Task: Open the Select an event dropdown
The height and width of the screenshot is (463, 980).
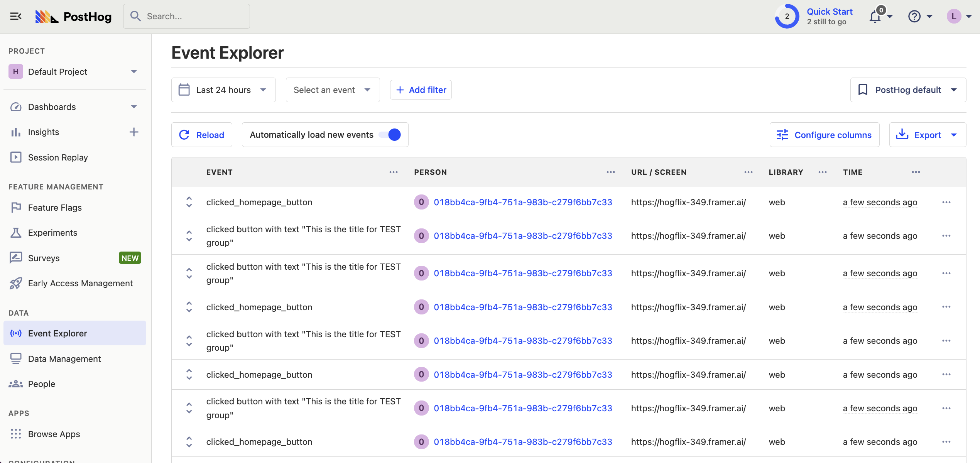Action: coord(332,90)
